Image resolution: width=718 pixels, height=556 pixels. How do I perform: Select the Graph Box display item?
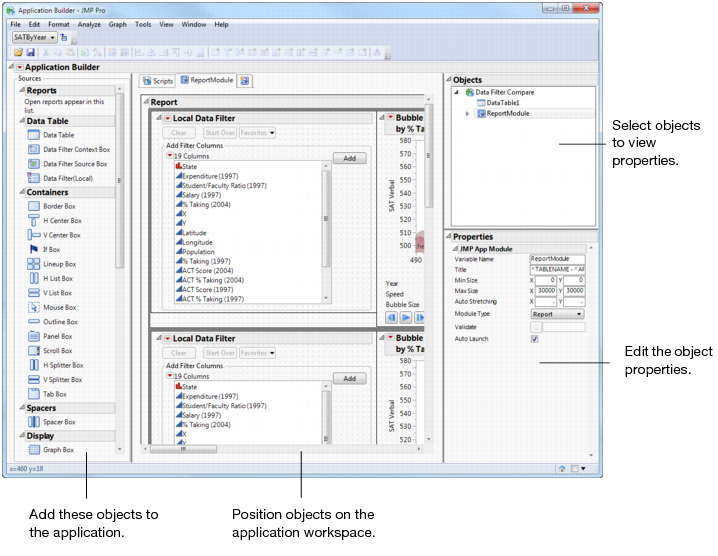point(34,450)
